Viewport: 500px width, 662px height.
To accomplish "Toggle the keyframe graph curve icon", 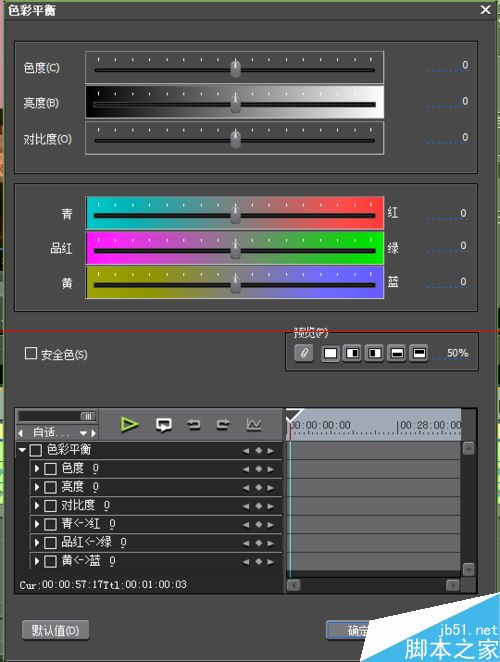I will (253, 424).
